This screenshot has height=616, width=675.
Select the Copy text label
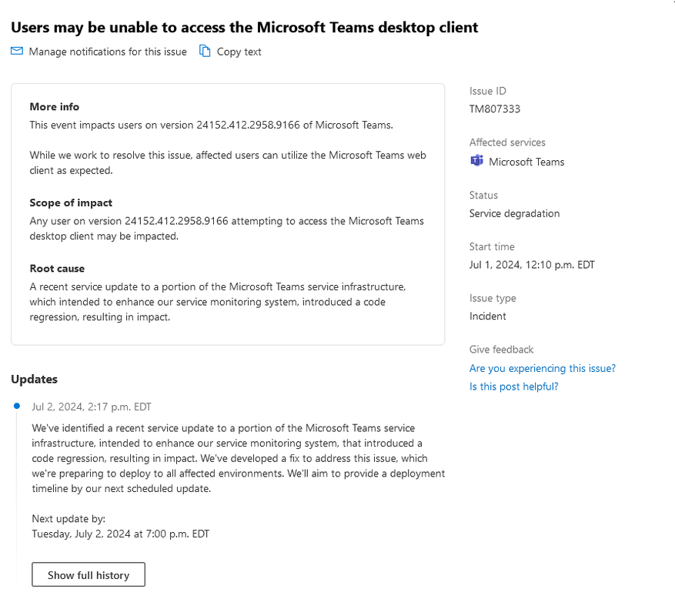click(x=239, y=52)
